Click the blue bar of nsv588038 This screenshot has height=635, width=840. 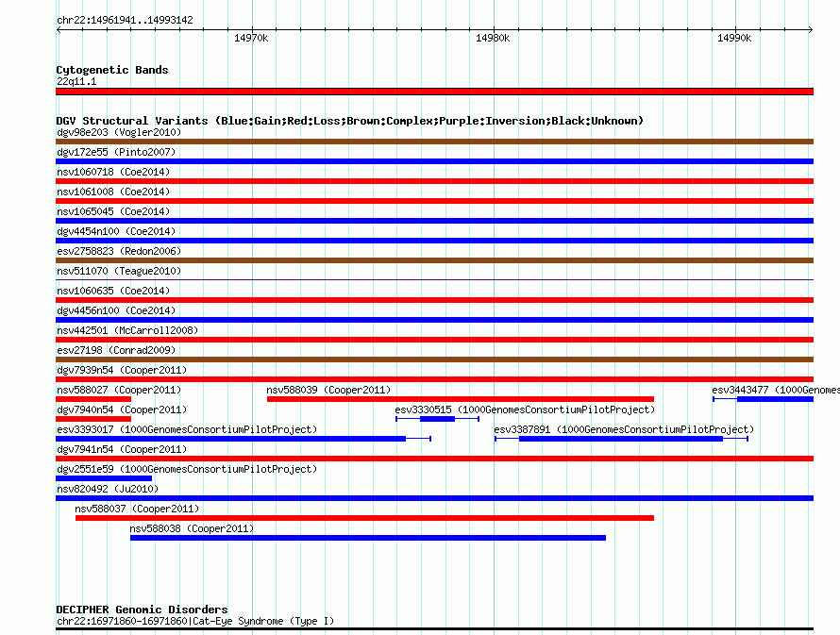368,538
